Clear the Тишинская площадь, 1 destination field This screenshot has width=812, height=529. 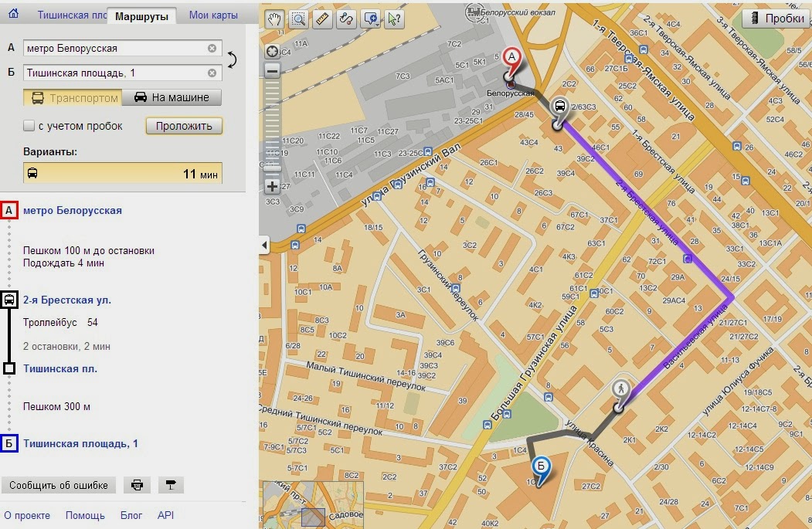[x=212, y=73]
